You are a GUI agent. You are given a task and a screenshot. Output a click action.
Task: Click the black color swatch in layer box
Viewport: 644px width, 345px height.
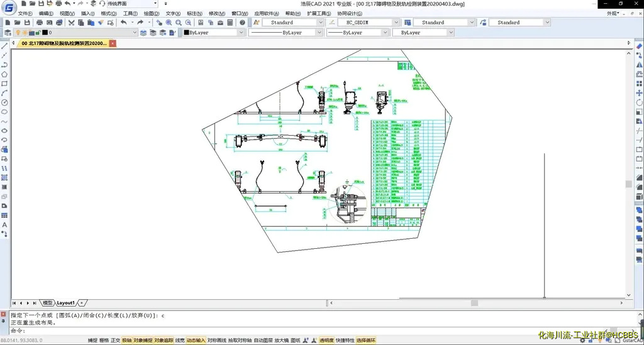[x=45, y=33]
